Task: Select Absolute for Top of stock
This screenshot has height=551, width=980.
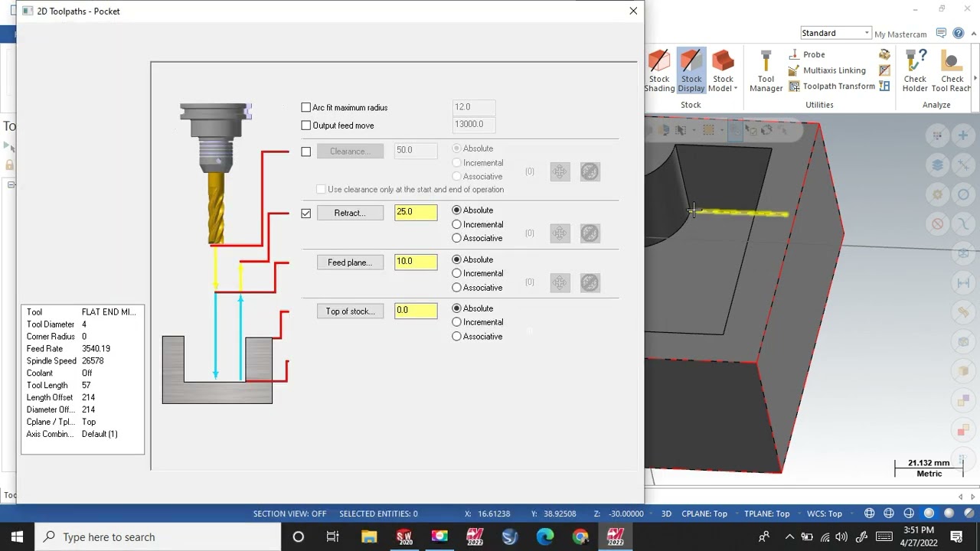Action: (457, 308)
